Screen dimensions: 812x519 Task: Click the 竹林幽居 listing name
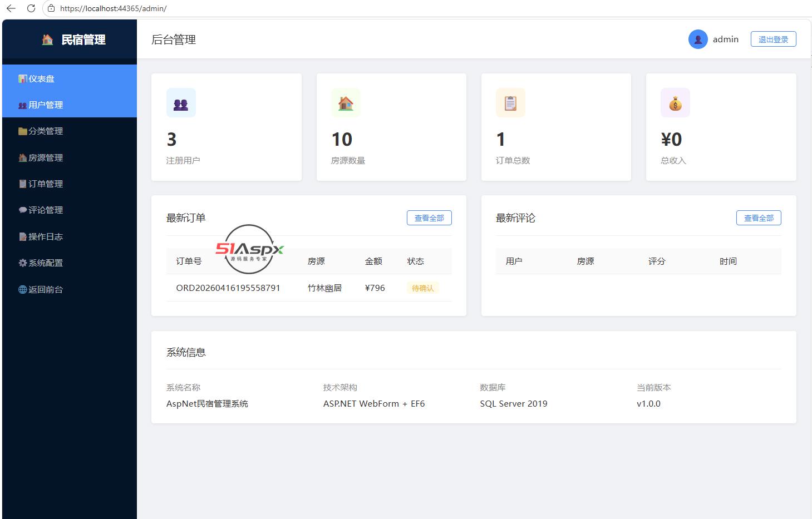click(x=324, y=288)
